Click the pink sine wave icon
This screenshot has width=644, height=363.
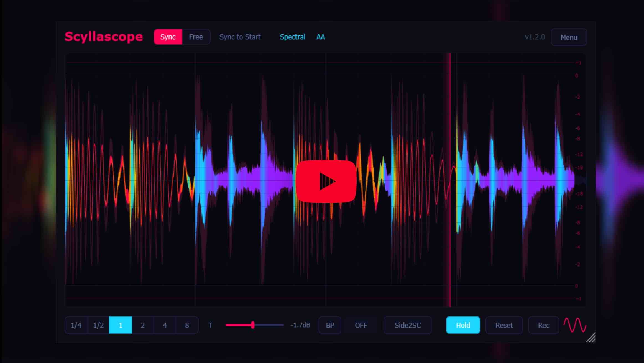pyautogui.click(x=575, y=325)
